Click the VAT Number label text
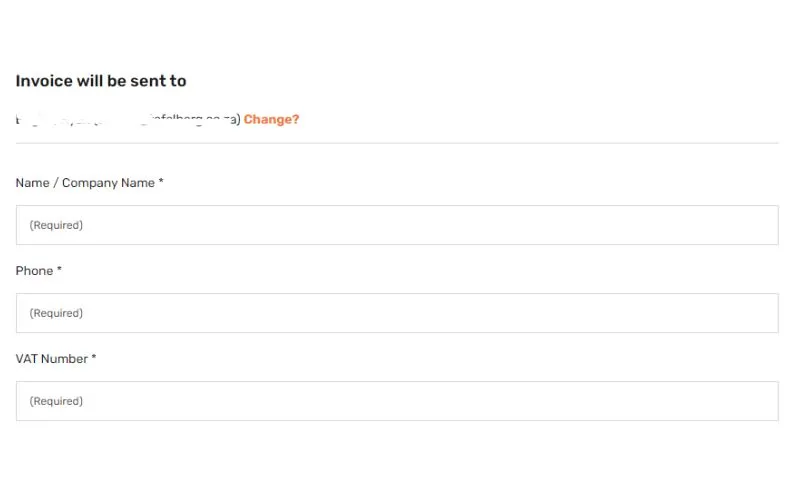This screenshot has height=500, width=800. 52,359
